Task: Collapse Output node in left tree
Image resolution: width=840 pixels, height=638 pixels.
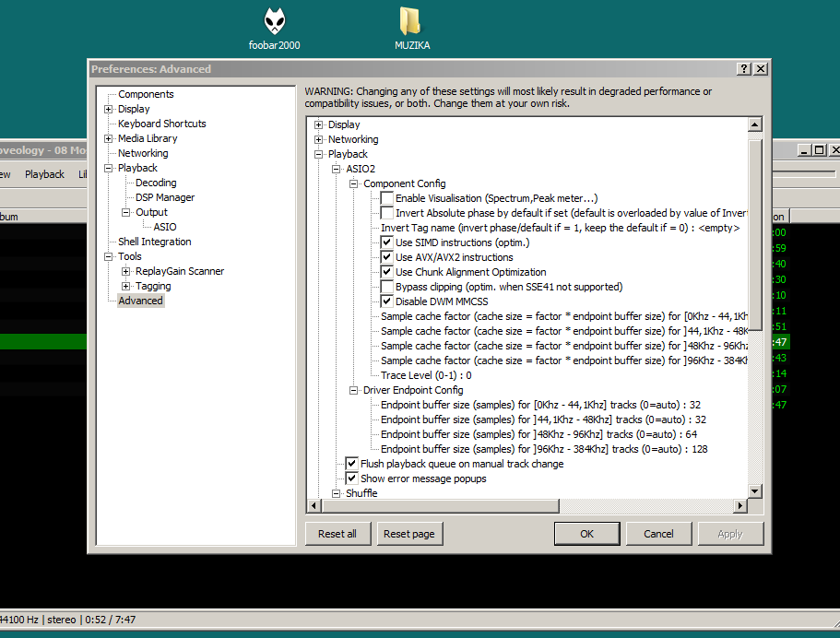Action: tap(126, 212)
